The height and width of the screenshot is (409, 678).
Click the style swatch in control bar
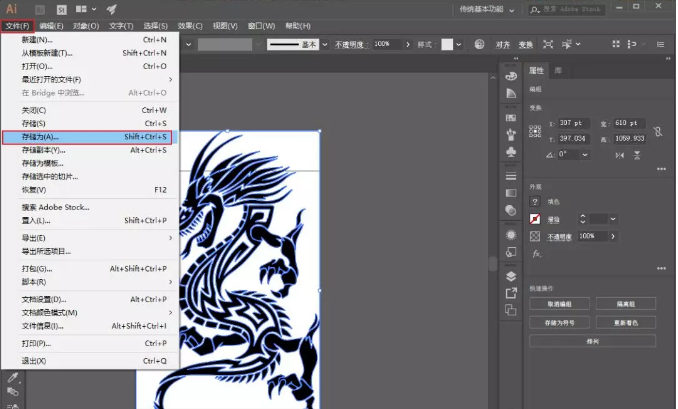[447, 44]
